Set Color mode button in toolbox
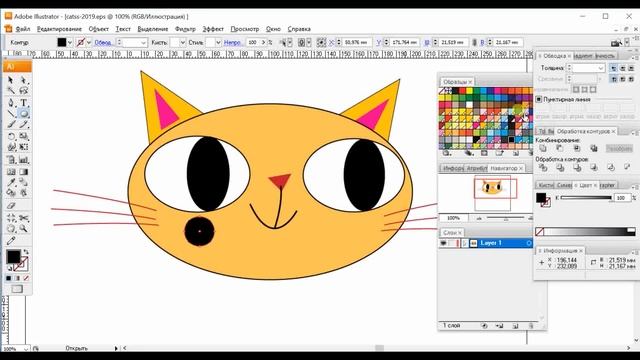Screen dimensions: 640x360 [x=9, y=278]
